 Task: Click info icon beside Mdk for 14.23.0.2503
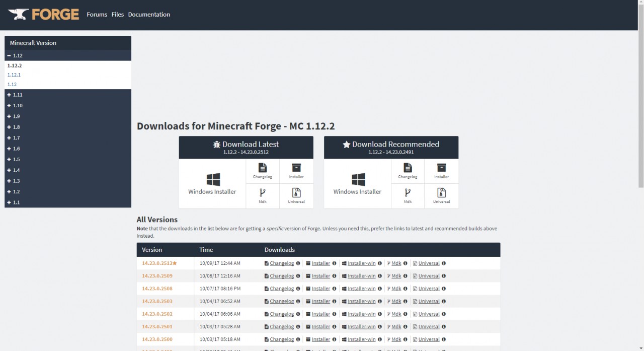point(406,301)
